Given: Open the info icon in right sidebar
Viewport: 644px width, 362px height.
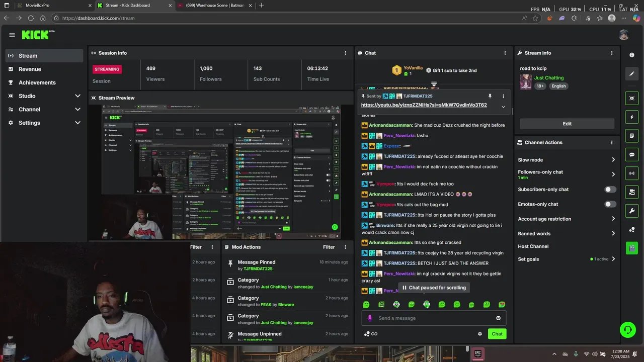Looking at the screenshot, I should [x=632, y=55].
